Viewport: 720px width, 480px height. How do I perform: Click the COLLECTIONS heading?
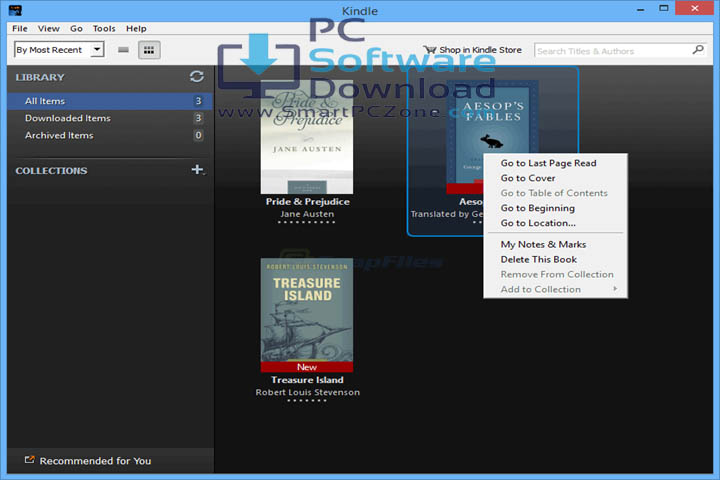coord(51,171)
